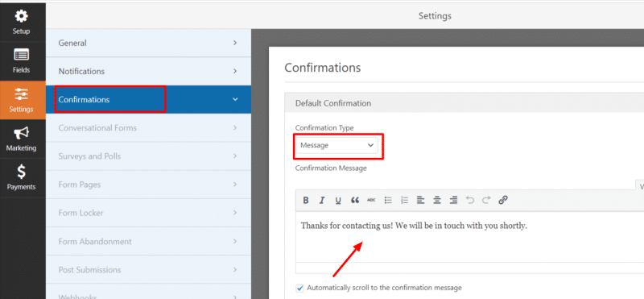Insert a link with chain icon
This screenshot has height=299, width=644.
(503, 201)
